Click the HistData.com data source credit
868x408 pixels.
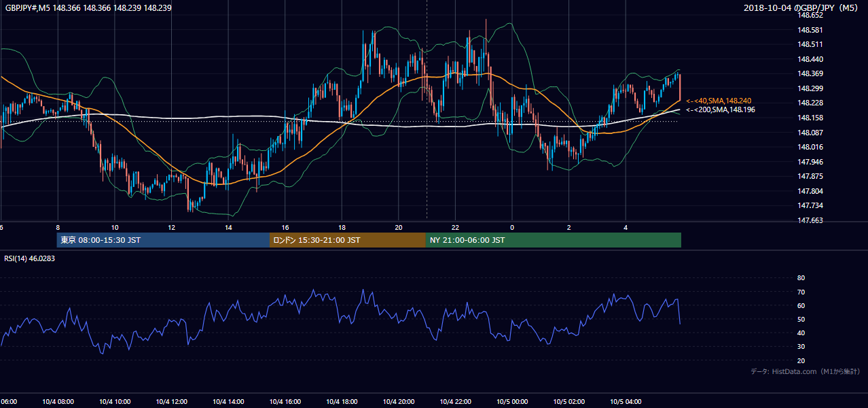(x=805, y=371)
